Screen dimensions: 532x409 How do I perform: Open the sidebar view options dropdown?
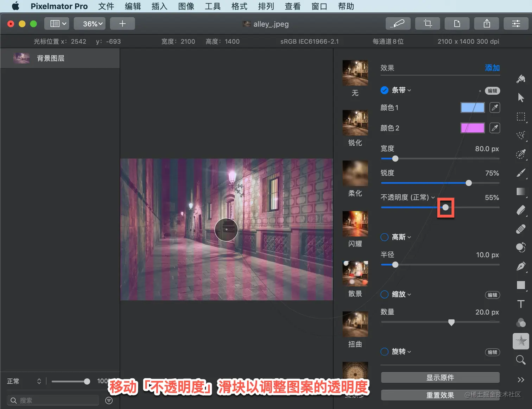(x=57, y=24)
